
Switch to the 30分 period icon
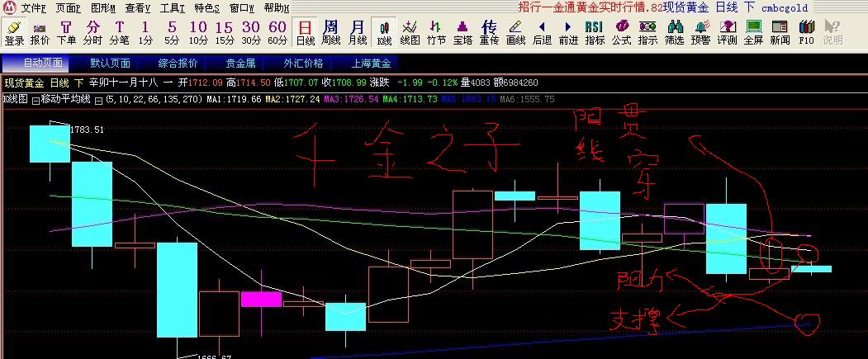click(x=251, y=33)
